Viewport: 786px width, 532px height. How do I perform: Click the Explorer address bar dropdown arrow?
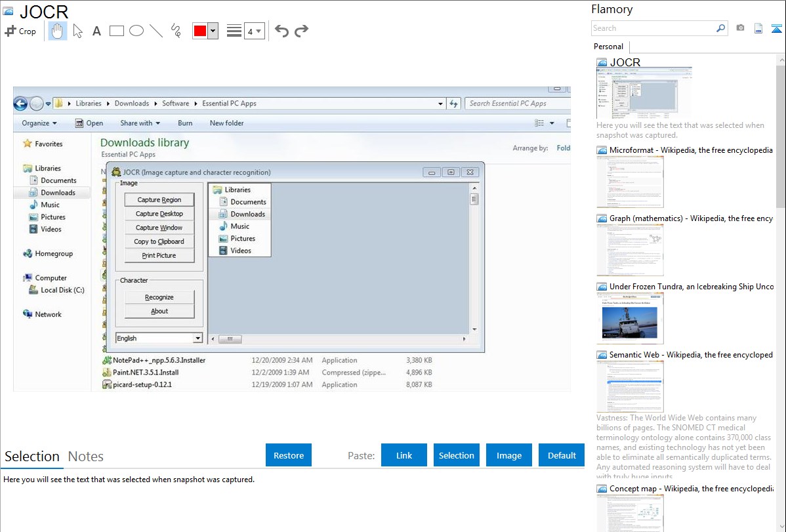pyautogui.click(x=440, y=104)
